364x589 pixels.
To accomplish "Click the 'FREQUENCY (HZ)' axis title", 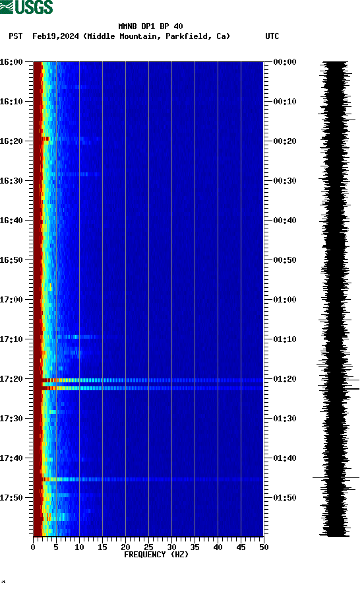I will [156, 555].
